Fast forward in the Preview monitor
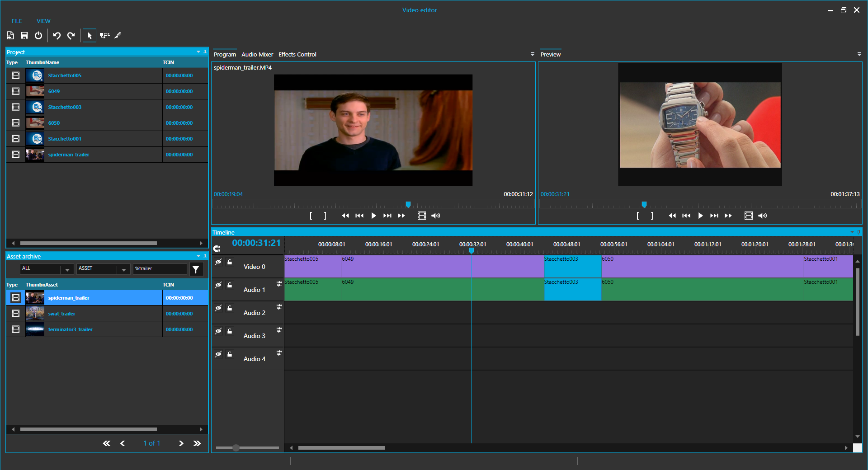Screen dimensions: 868x470 click(728, 216)
